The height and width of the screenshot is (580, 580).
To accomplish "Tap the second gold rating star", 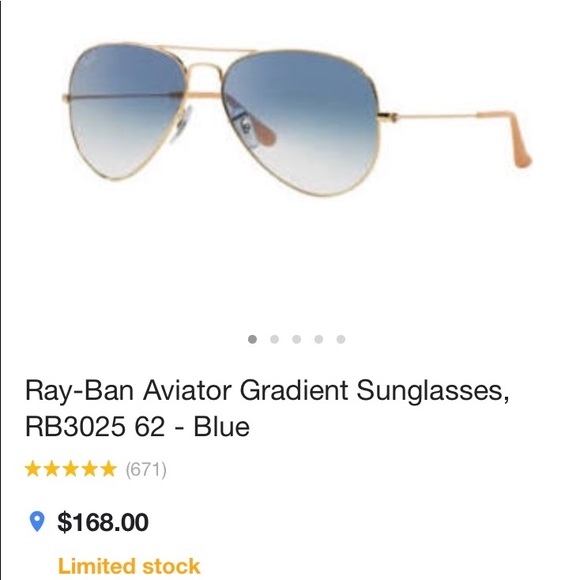I will (x=51, y=469).
